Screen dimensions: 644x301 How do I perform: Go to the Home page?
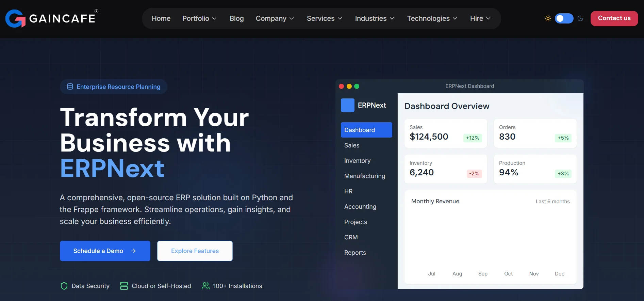[161, 18]
